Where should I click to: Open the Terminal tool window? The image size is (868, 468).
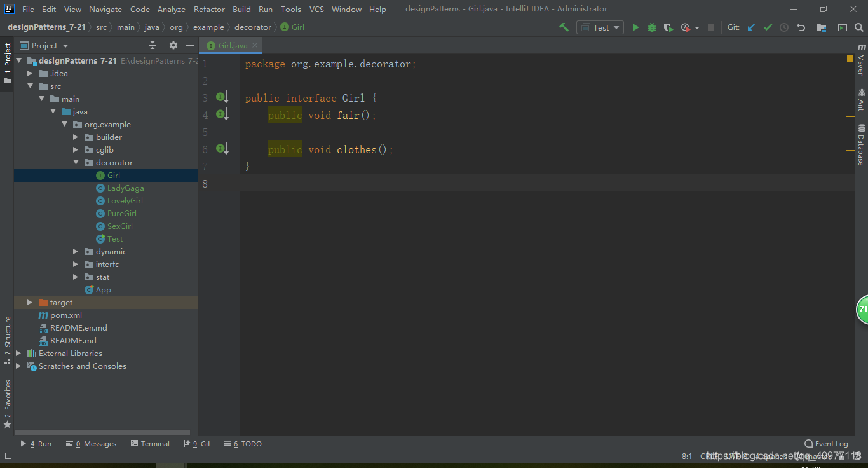(150, 444)
